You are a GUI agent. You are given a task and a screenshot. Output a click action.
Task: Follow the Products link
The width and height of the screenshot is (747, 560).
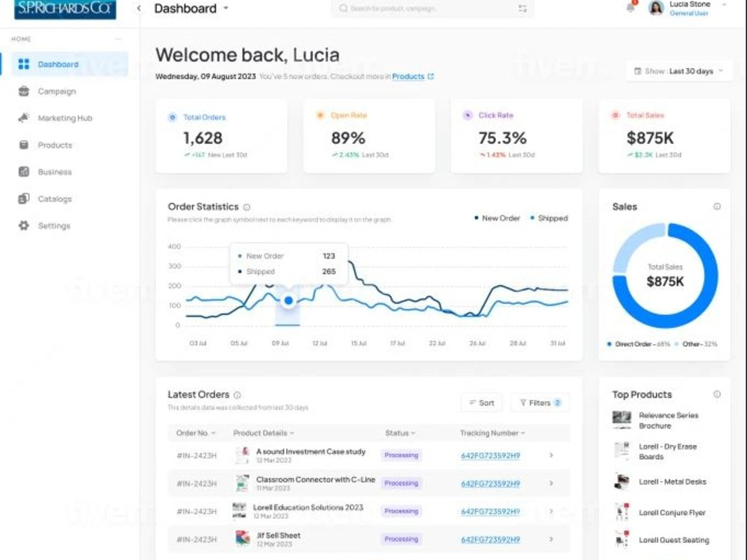[409, 76]
